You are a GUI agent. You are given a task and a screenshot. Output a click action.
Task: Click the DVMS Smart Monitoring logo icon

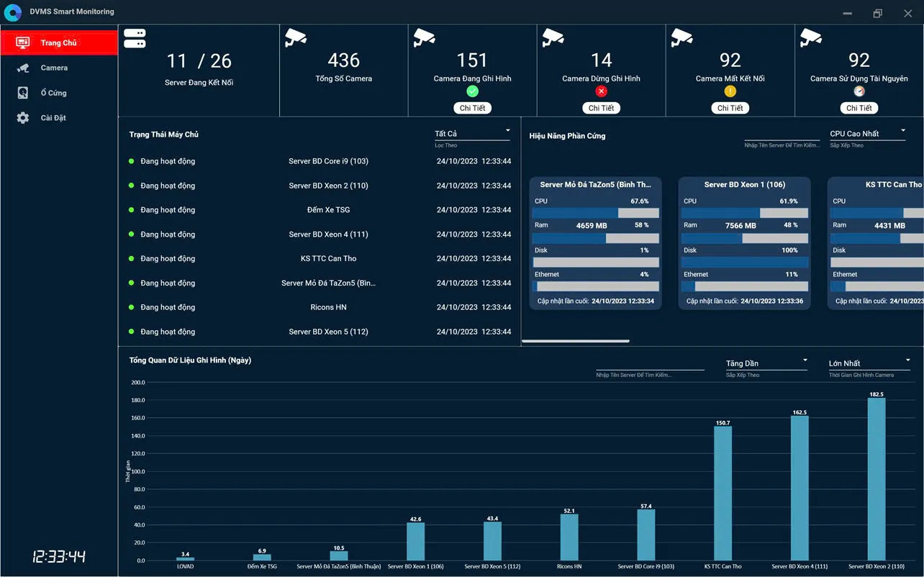13,13
